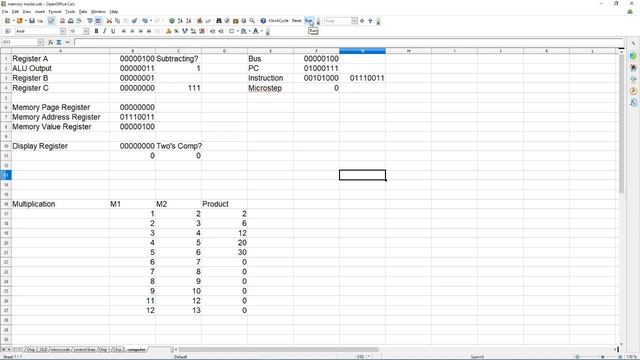Toggle Align Right
Screen dimensions: 640x360
(141, 31)
